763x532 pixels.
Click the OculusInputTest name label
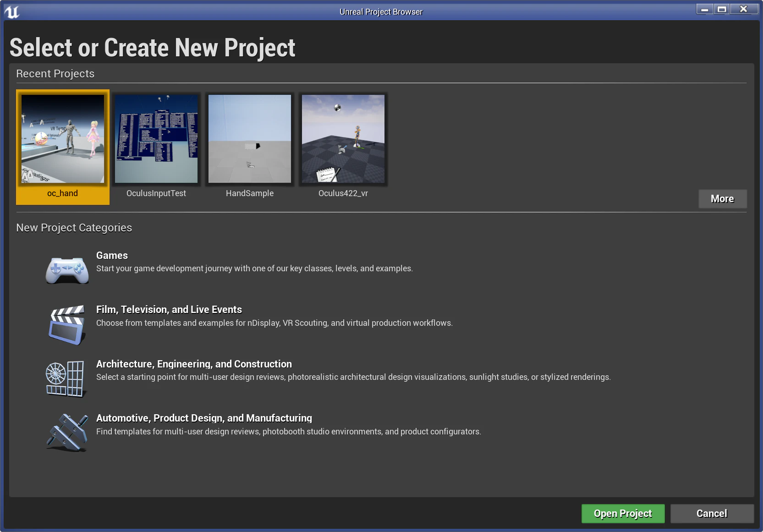[x=156, y=193]
